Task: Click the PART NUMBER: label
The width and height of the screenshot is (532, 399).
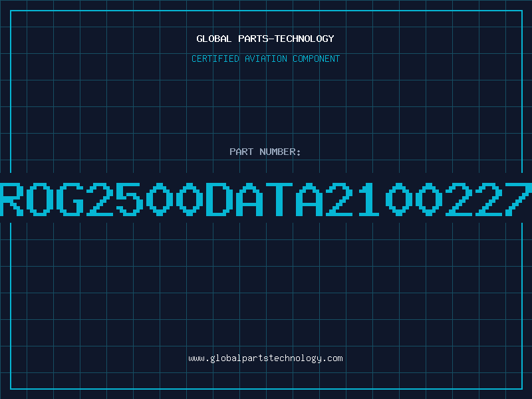Action: pos(265,152)
